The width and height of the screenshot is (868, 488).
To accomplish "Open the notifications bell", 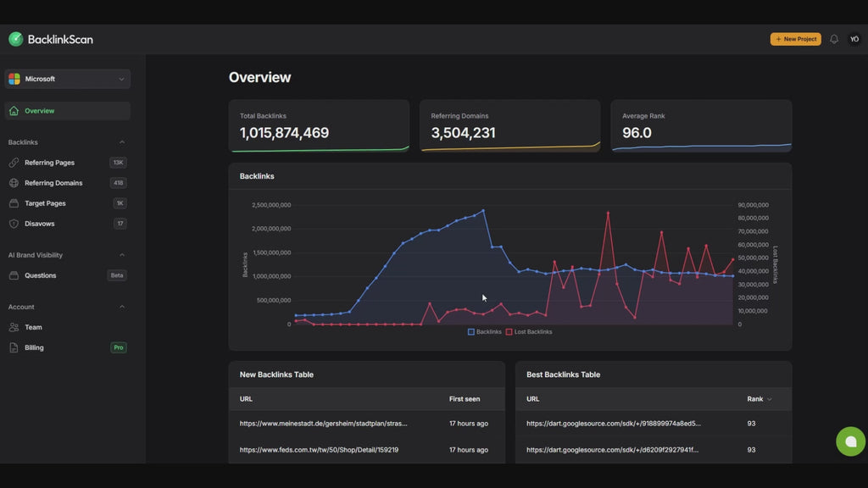I will tap(834, 39).
